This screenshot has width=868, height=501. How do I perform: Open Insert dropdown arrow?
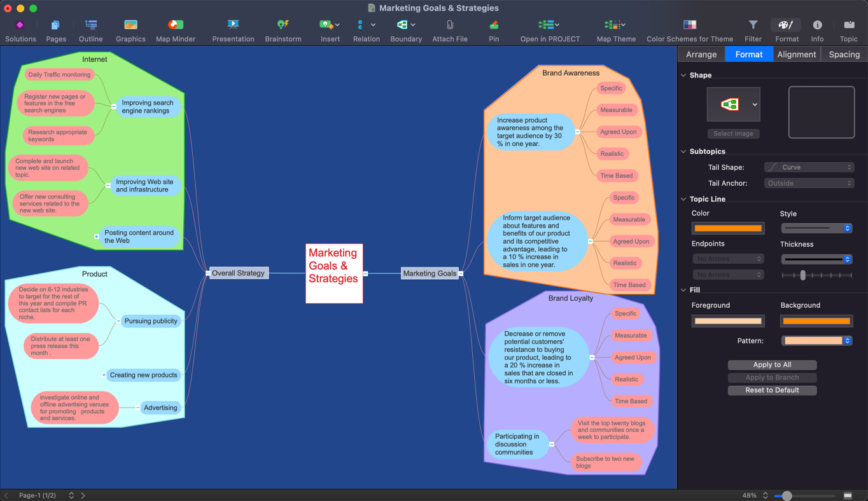pos(337,25)
